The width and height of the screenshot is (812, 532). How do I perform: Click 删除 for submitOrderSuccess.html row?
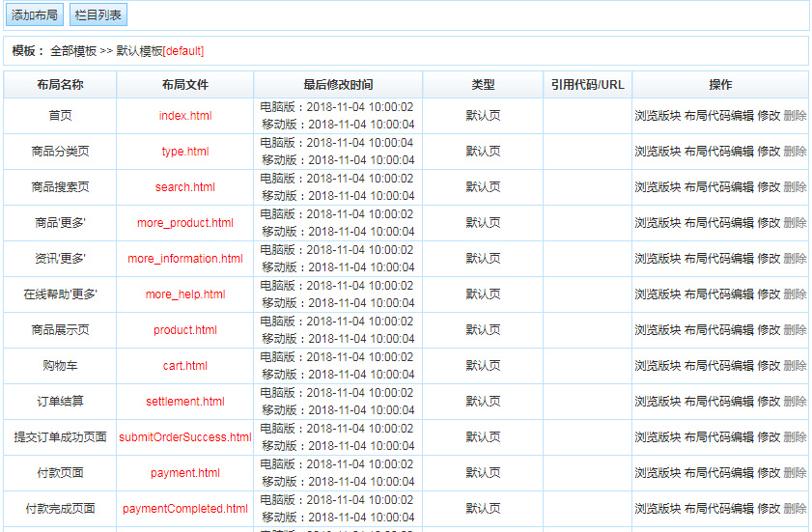795,437
